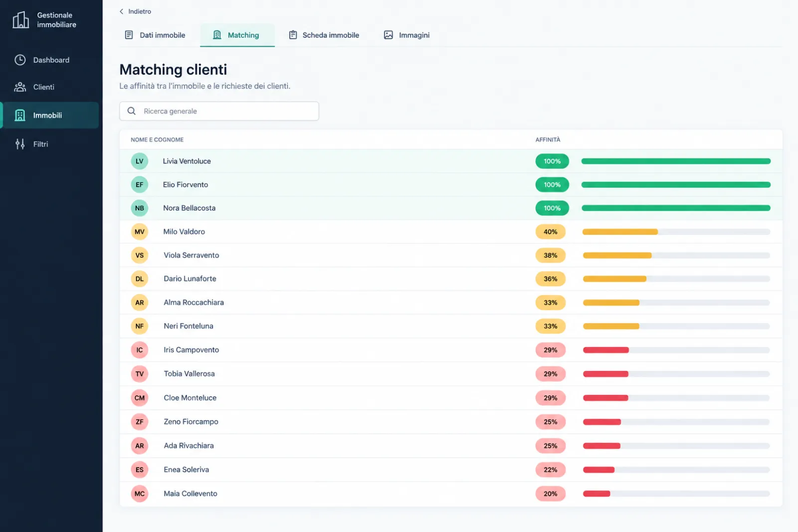Select the Matching tab
Screen dimensions: 798x532
(237, 35)
